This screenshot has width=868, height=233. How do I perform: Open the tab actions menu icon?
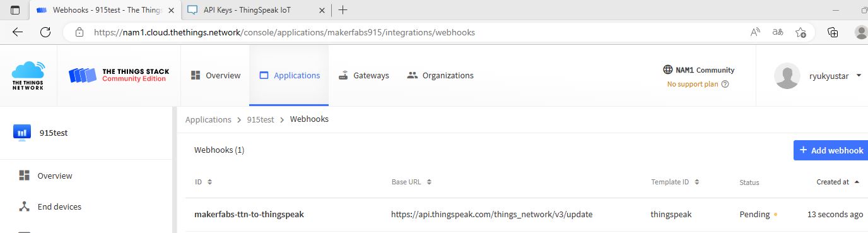[x=16, y=10]
